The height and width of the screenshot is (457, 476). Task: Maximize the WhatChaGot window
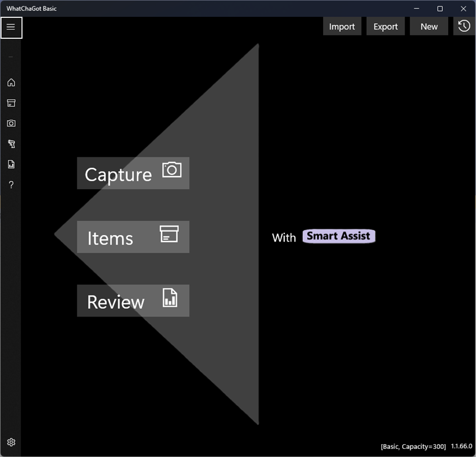tap(440, 9)
